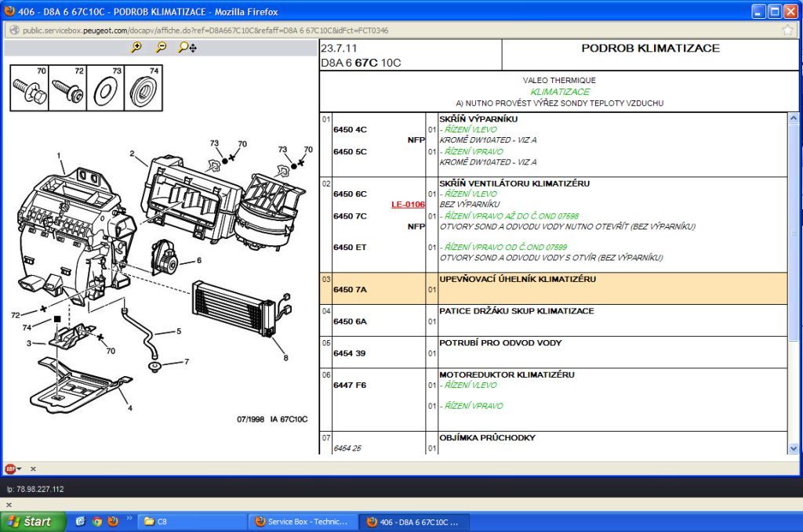Open the Adblock Plus icon in the addon bar
Screen dimensions: 803x532
point(10,469)
